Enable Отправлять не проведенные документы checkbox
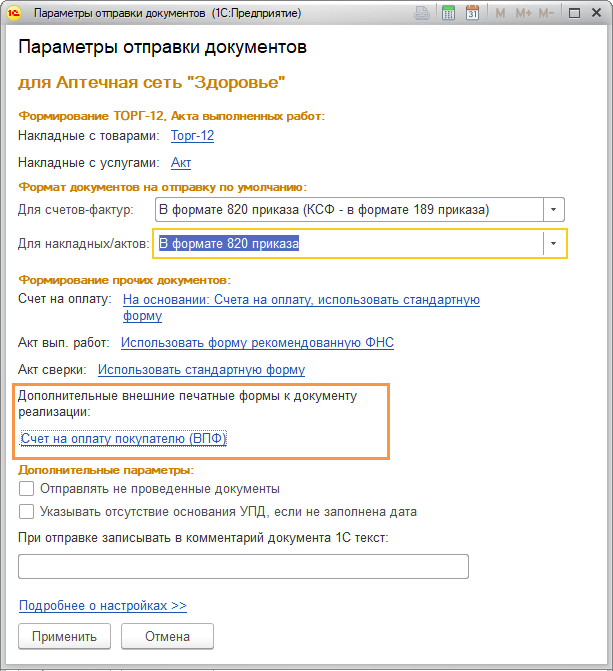613x671 pixels. point(27,489)
